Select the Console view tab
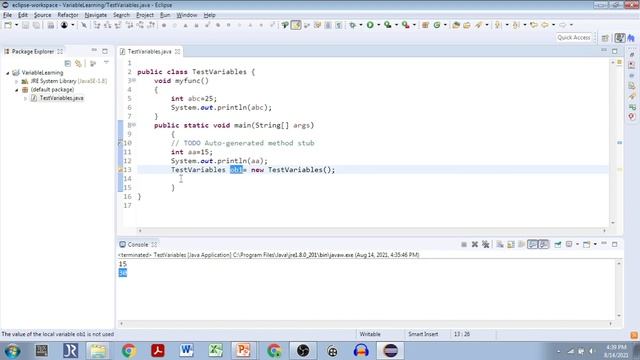Screen dimensions: 640x360 pos(138,244)
